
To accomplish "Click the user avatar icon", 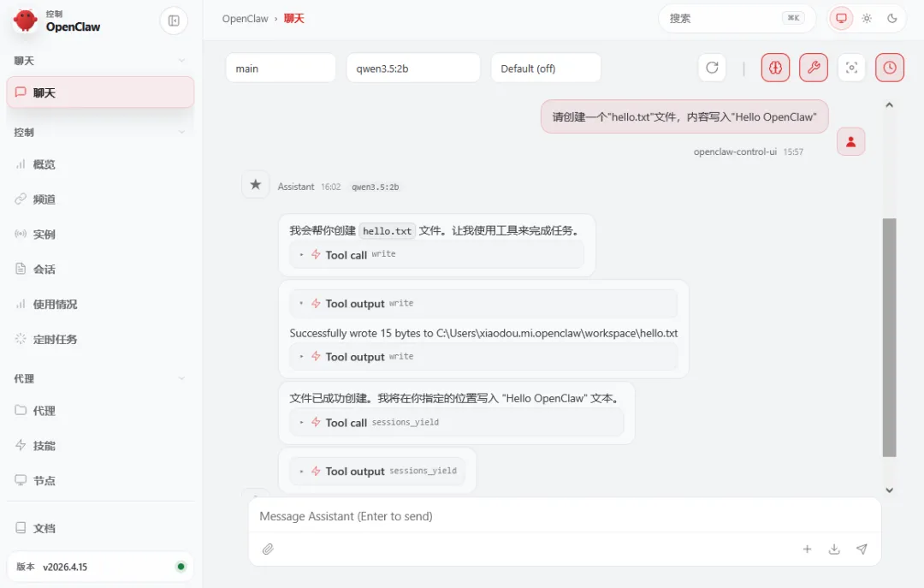I will (851, 141).
